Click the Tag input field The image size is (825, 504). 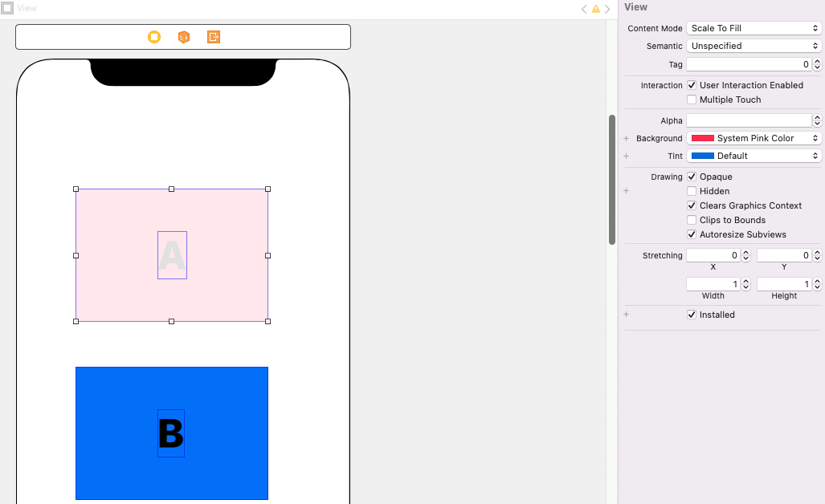(749, 64)
